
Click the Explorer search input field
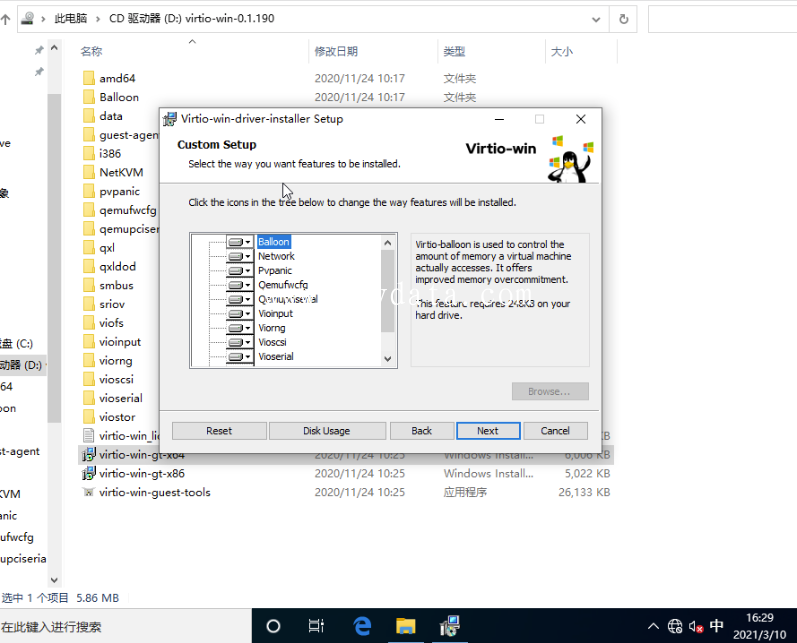click(722, 19)
